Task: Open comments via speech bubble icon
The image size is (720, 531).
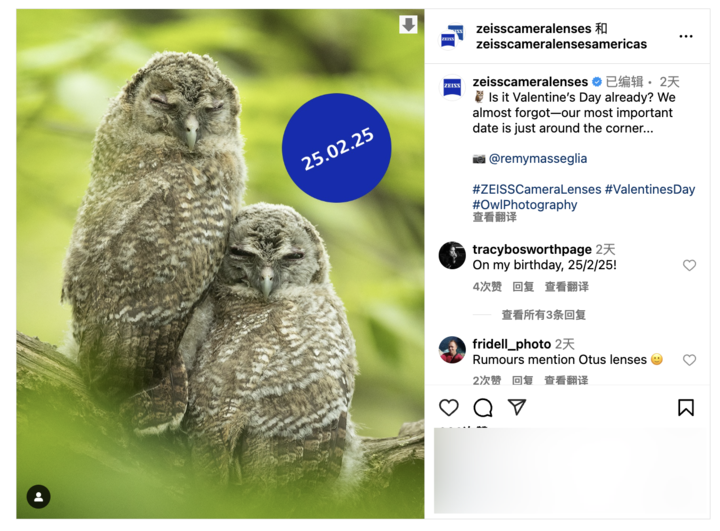Action: point(483,407)
